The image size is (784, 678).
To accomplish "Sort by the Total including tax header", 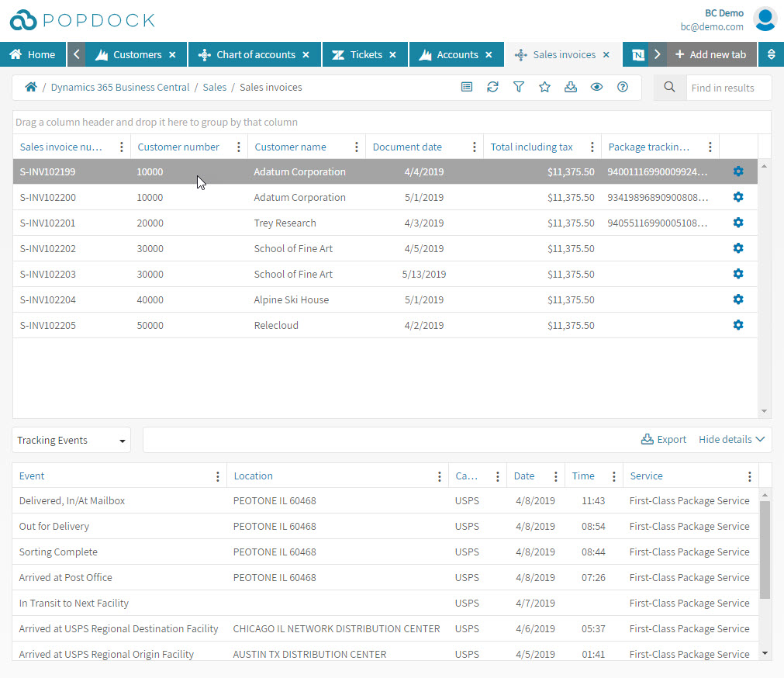I will click(531, 147).
